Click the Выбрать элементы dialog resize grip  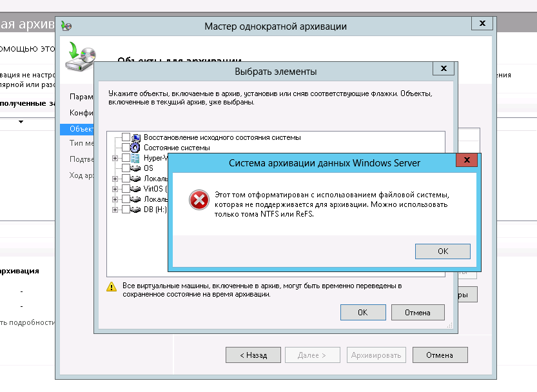click(450, 325)
